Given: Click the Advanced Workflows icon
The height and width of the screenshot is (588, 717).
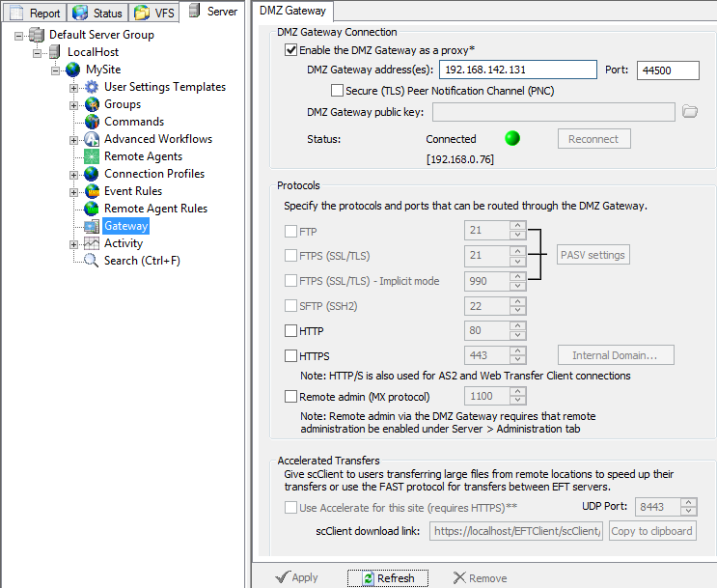Looking at the screenshot, I should point(92,139).
